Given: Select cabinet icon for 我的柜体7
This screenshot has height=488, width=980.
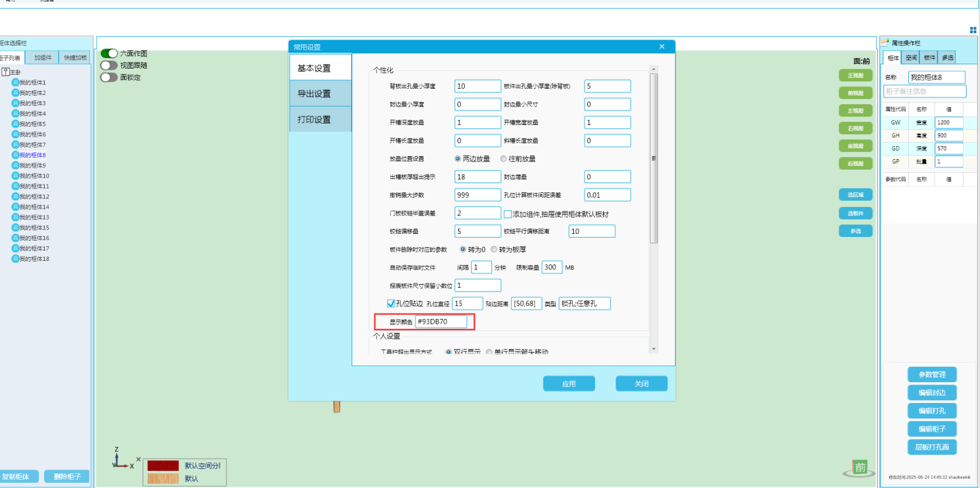Looking at the screenshot, I should (x=15, y=145).
